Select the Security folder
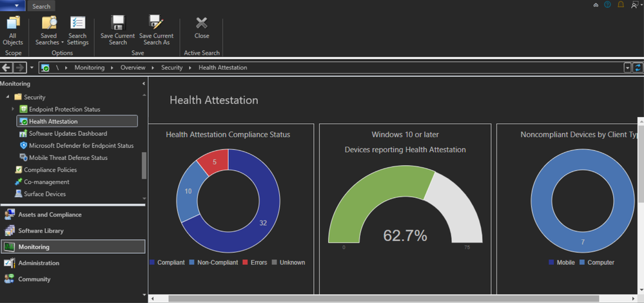 click(x=35, y=97)
